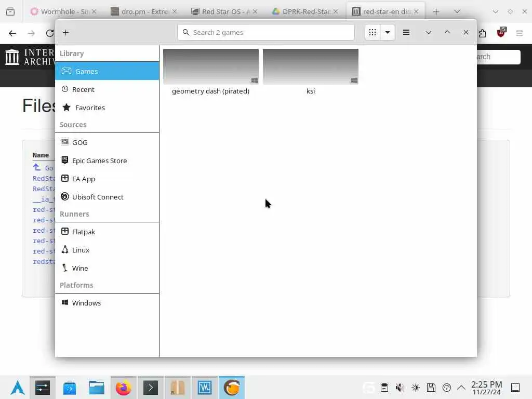Open removable devices tray icon
Screen dimensions: 532x399
pyautogui.click(x=431, y=388)
